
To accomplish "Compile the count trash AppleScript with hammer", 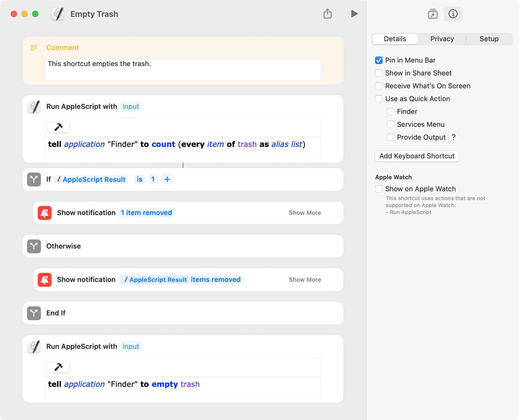I will point(59,127).
